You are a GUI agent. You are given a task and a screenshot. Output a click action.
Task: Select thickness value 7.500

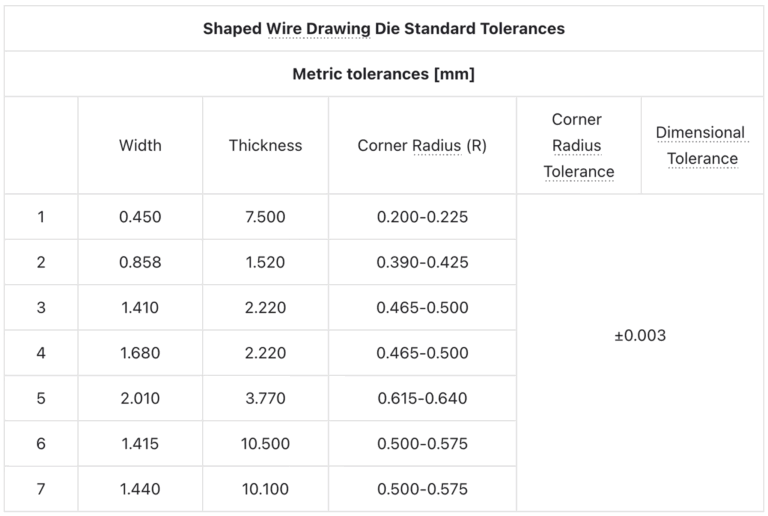(265, 217)
